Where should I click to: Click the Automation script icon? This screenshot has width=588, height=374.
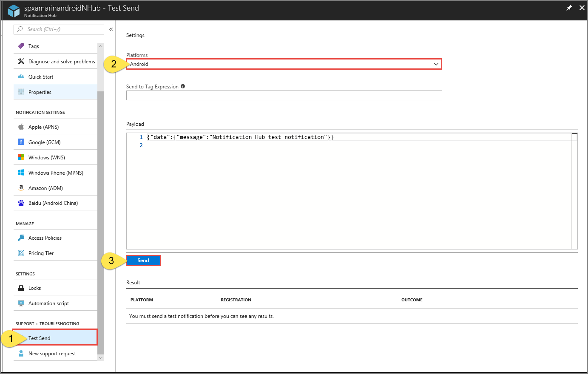coord(21,303)
